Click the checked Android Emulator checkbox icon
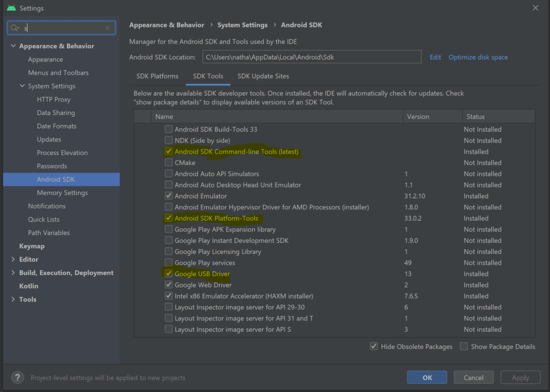This screenshot has width=550, height=392. (169, 195)
